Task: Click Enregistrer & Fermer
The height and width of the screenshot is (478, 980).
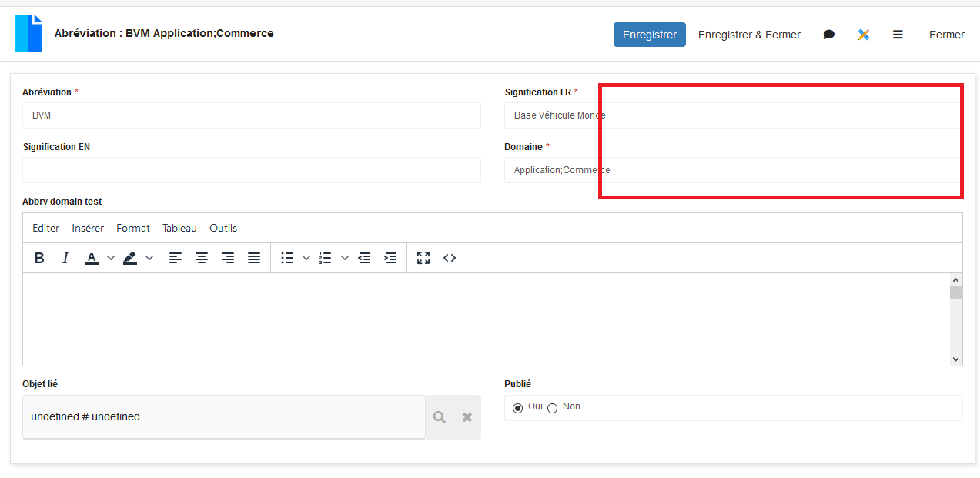Action: (749, 35)
